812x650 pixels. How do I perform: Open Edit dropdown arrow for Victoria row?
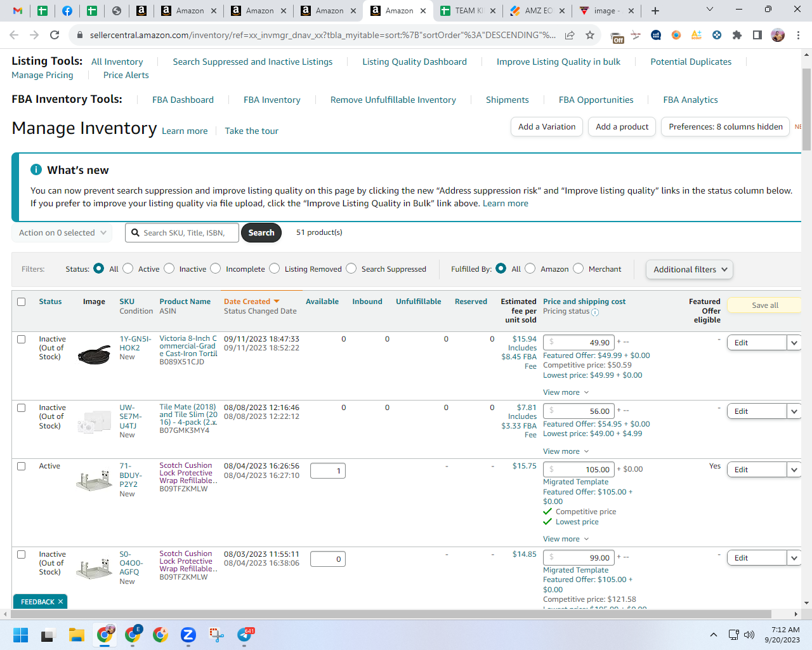coord(794,343)
